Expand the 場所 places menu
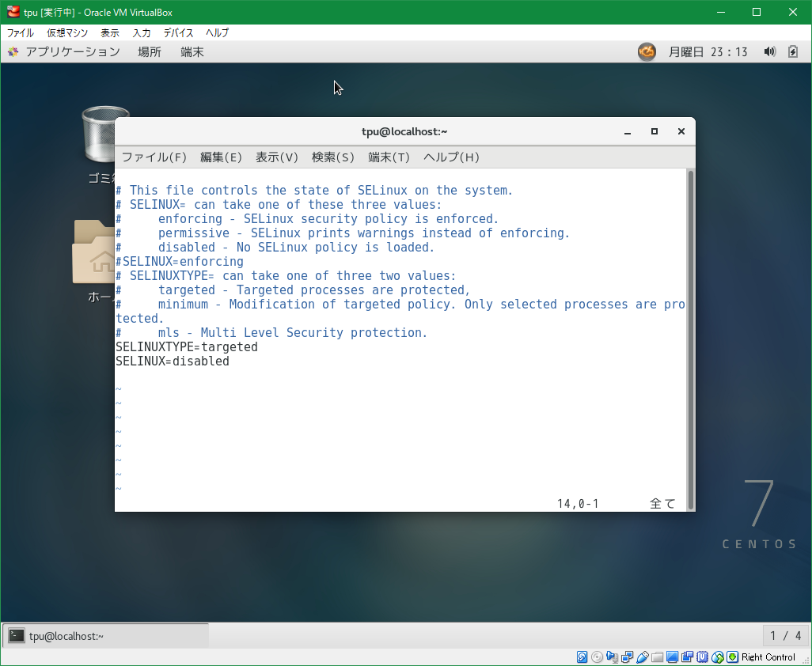The height and width of the screenshot is (666, 812). (150, 52)
